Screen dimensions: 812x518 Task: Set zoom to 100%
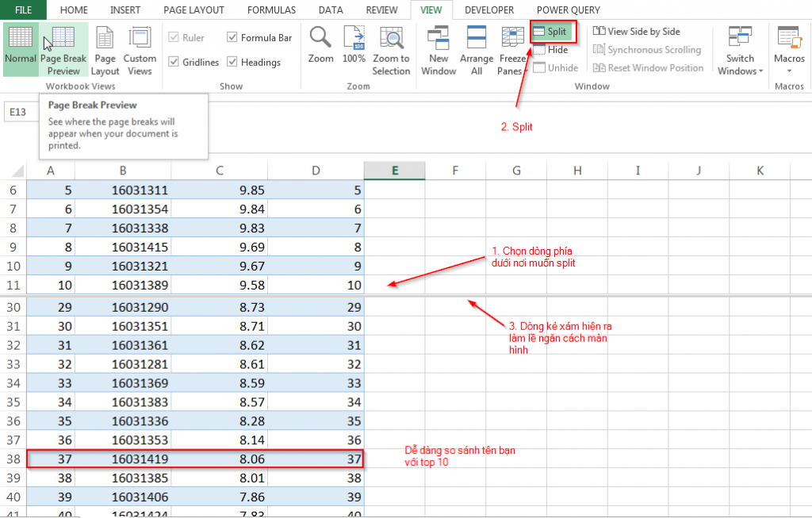pos(354,48)
